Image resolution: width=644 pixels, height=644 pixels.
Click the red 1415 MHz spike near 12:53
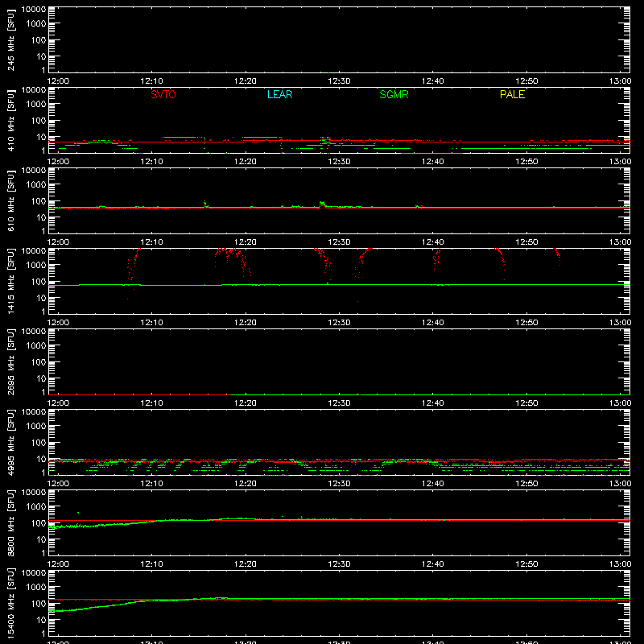[x=557, y=256]
